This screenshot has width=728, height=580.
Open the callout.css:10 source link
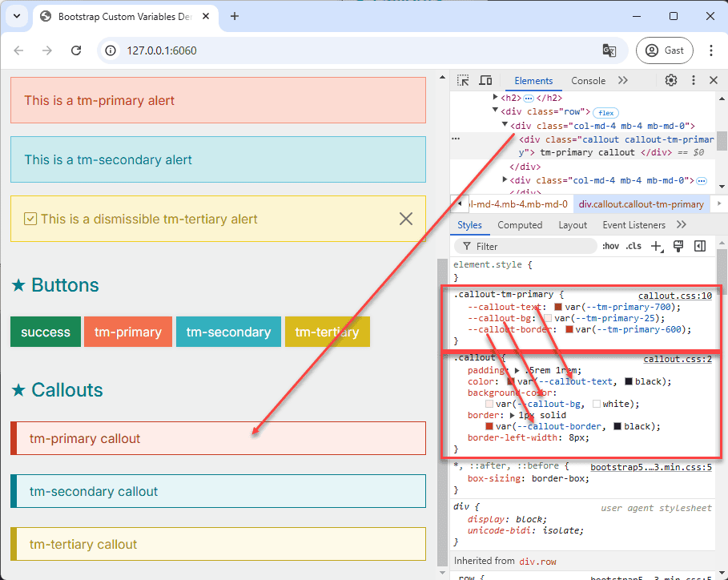[674, 296]
